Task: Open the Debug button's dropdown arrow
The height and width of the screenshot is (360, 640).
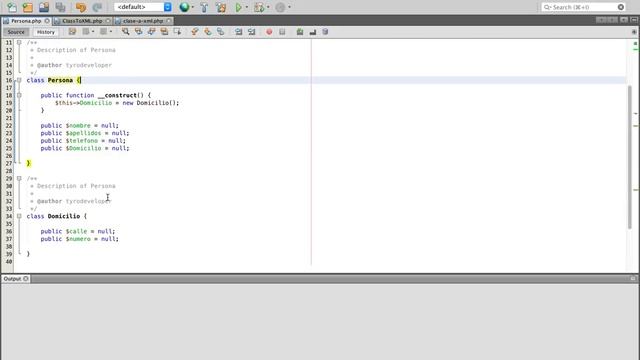Action: coord(268,7)
